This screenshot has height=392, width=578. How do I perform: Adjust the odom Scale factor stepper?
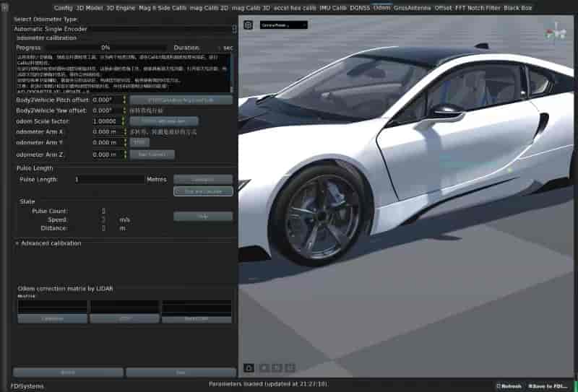click(x=124, y=121)
